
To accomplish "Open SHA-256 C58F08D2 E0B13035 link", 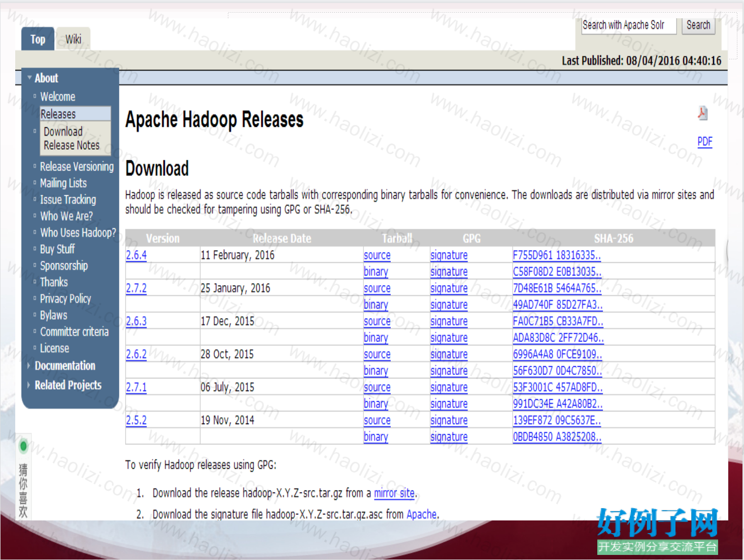I will (557, 271).
